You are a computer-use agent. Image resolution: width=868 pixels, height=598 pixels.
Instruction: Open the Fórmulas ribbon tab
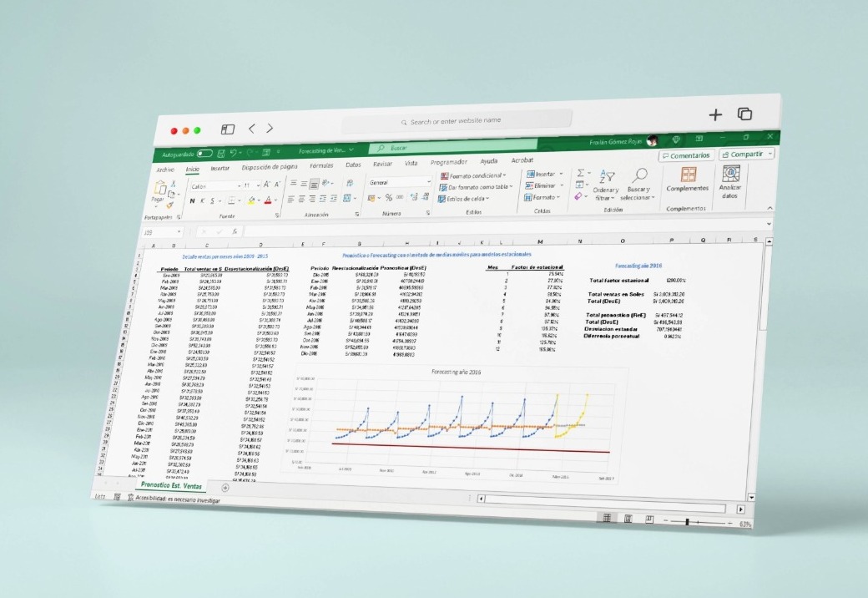coord(320,165)
